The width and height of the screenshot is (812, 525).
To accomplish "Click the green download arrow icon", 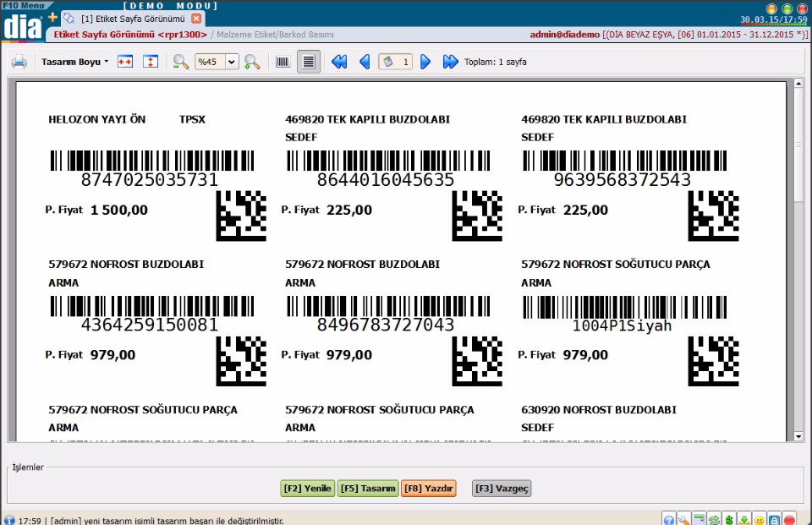I will (x=744, y=520).
